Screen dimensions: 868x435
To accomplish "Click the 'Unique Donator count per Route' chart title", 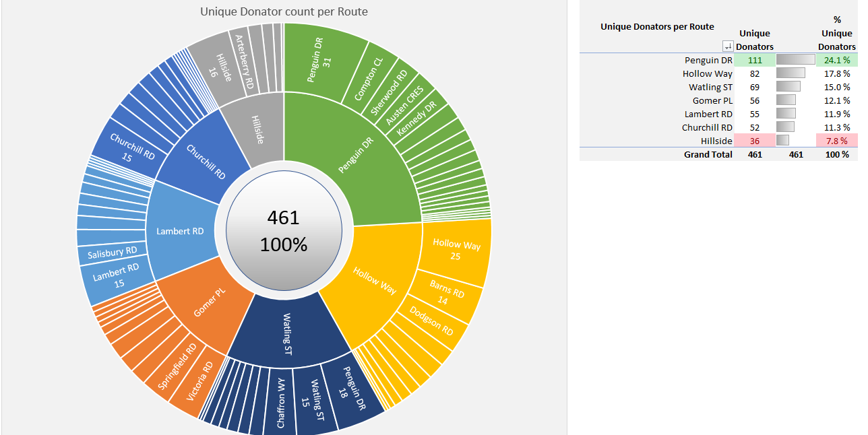I will click(284, 11).
